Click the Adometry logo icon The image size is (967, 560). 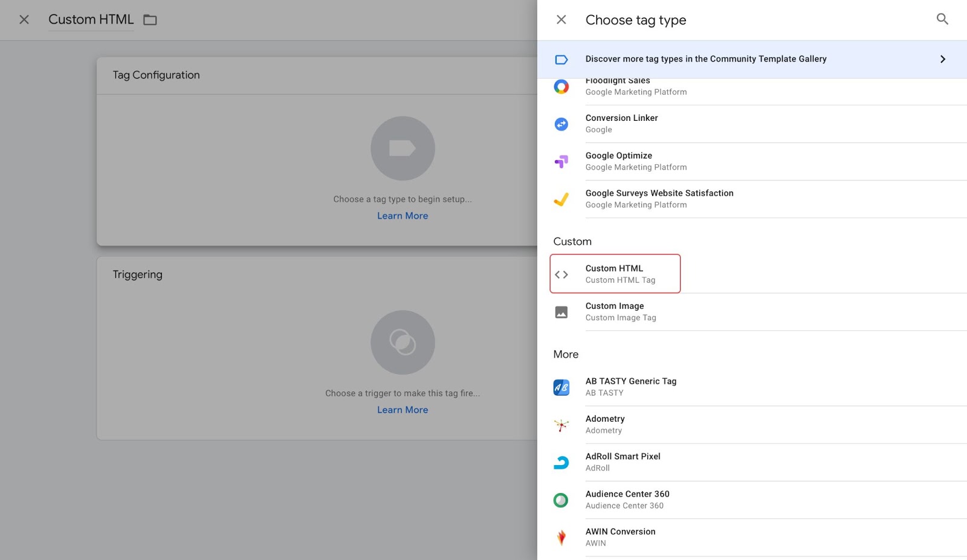point(561,425)
